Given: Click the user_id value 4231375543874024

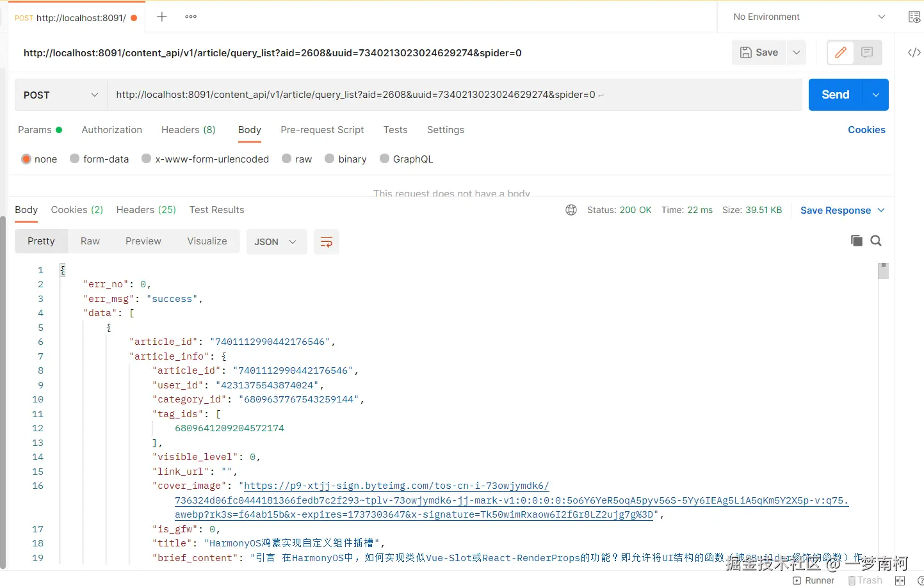Looking at the screenshot, I should pyautogui.click(x=266, y=385).
